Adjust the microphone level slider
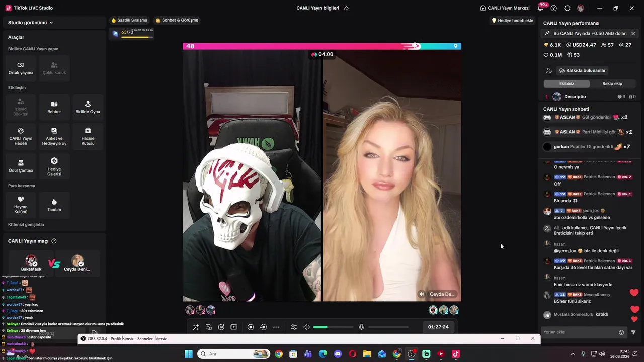Viewport: 644px width, 362px height. [x=388, y=327]
